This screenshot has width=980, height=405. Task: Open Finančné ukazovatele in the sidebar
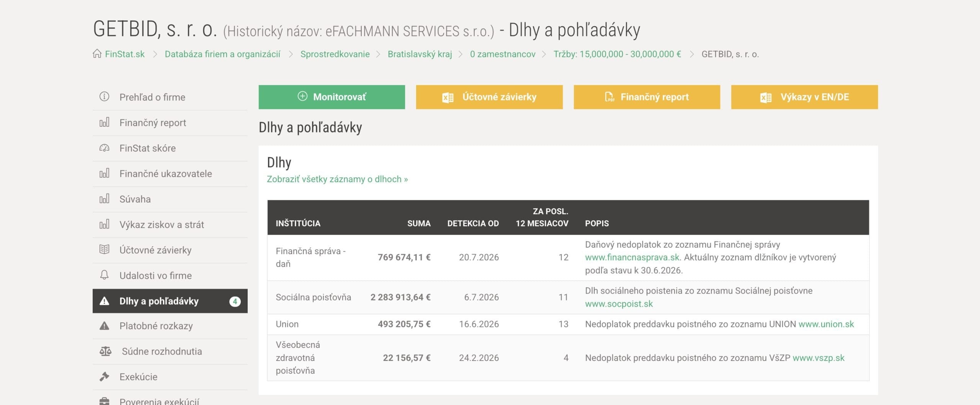point(170,174)
